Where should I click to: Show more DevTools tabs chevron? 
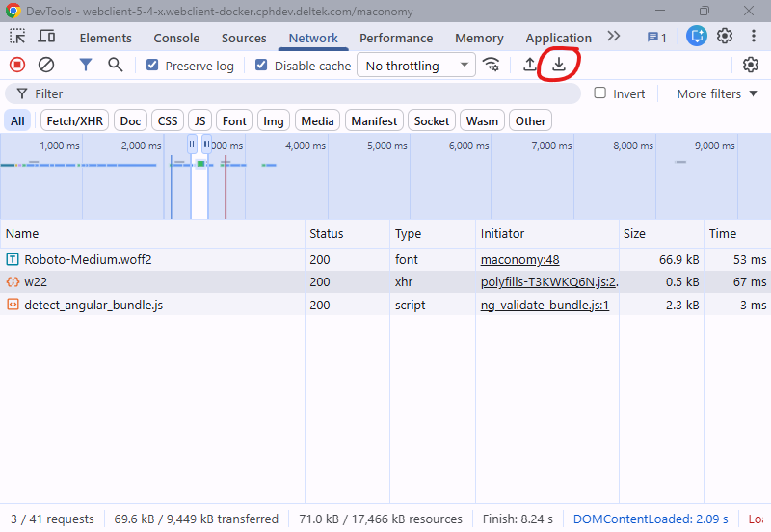click(x=613, y=37)
